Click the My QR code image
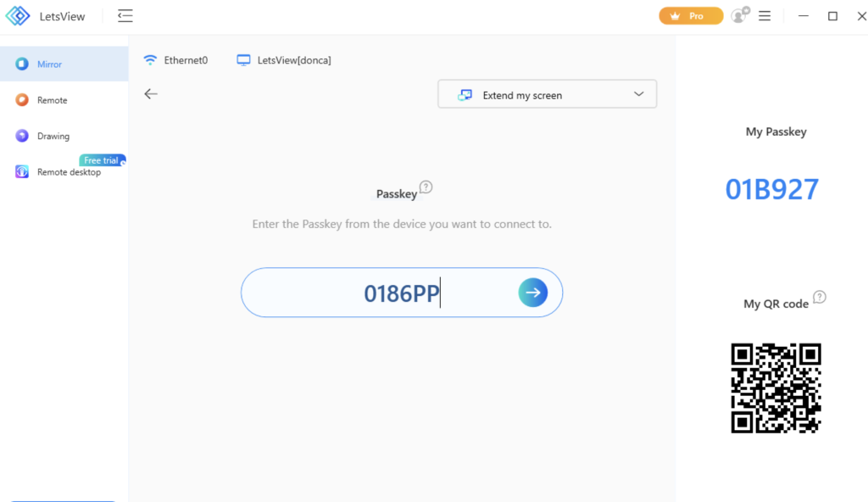This screenshot has height=502, width=868. [x=776, y=388]
